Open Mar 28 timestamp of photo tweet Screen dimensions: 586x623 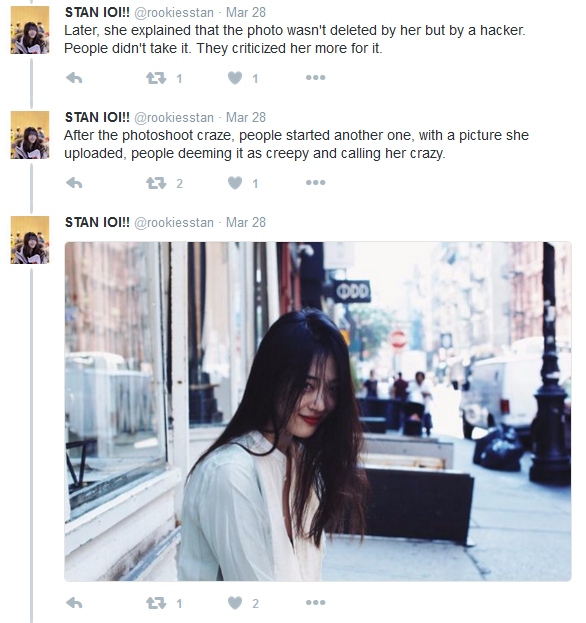click(246, 222)
